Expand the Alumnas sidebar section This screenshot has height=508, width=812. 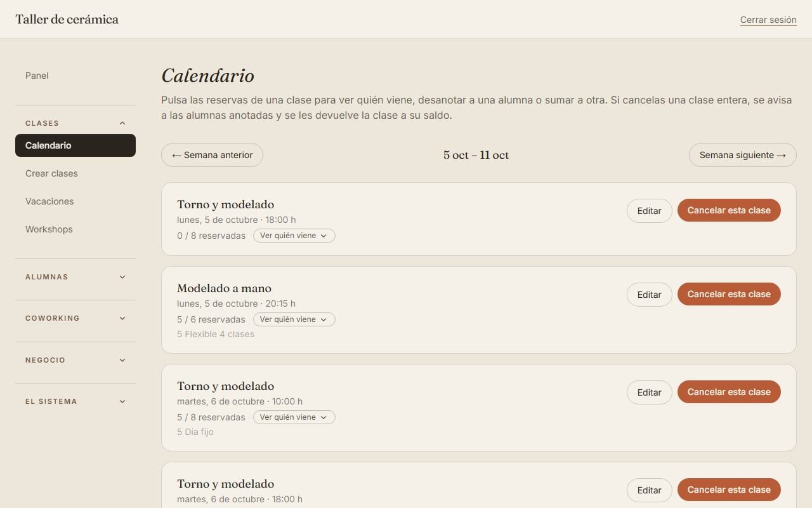pos(75,277)
